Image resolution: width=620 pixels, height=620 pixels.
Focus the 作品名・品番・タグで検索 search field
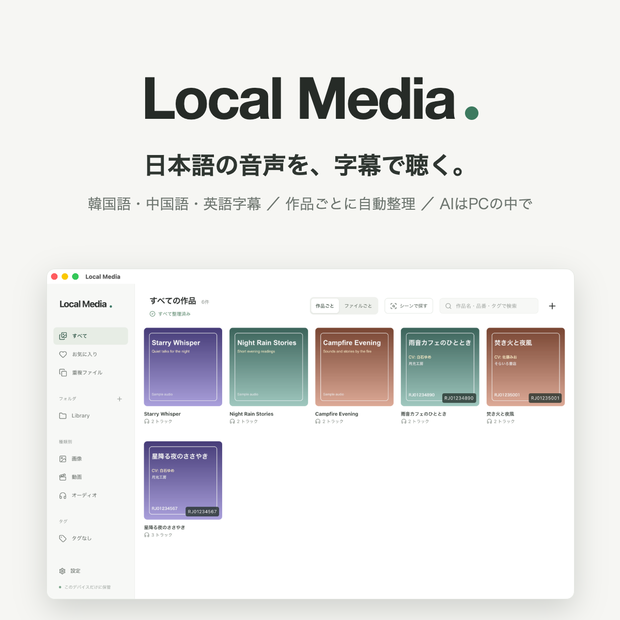(x=489, y=306)
